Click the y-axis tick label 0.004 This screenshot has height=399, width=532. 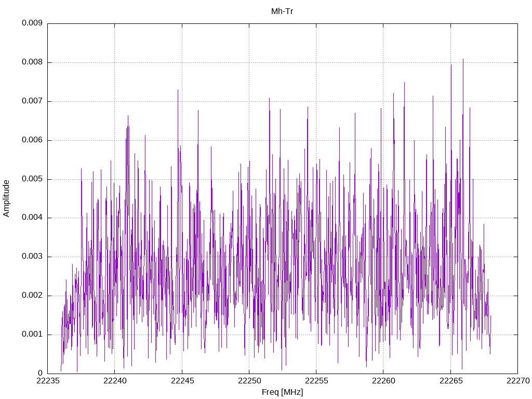[x=32, y=218]
